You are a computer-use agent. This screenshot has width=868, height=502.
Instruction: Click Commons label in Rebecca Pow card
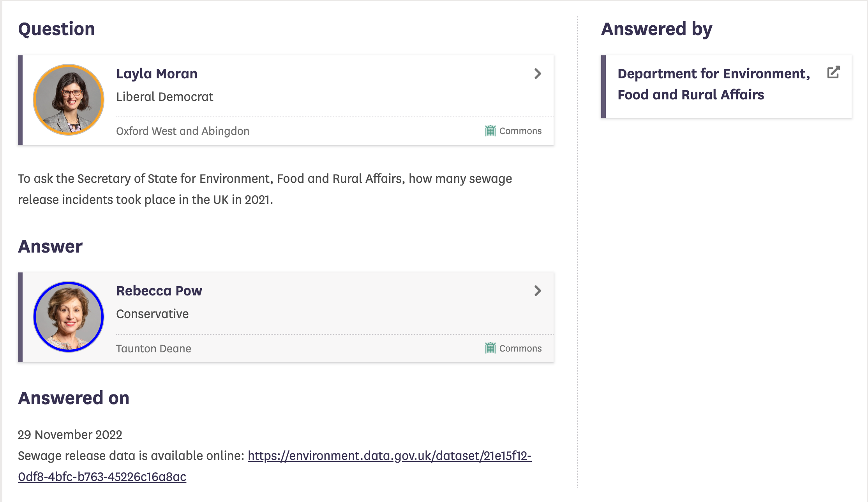tap(520, 348)
